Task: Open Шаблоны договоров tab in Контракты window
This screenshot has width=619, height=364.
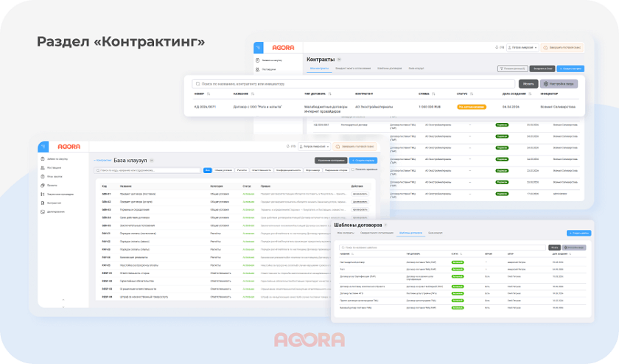Action: click(389, 69)
